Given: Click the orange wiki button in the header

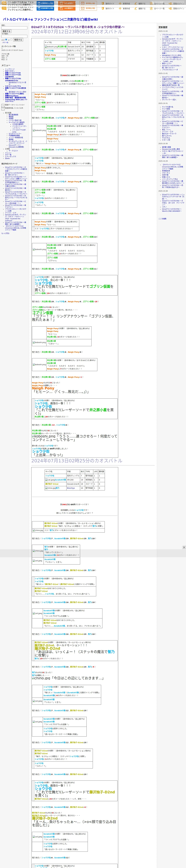Looking at the screenshot, I should click(x=67, y=8).
